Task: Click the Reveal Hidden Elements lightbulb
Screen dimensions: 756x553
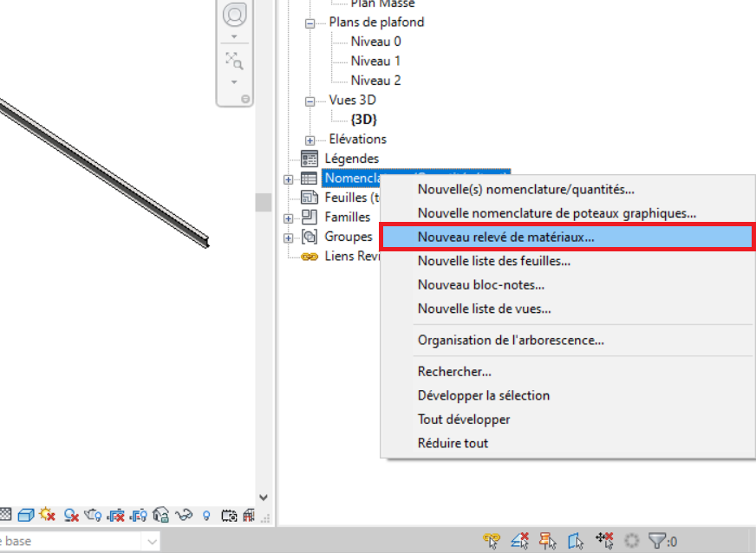Action: [x=206, y=516]
